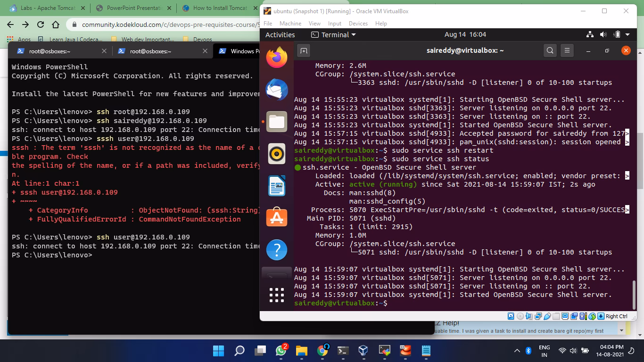Image resolution: width=644 pixels, height=362 pixels.
Task: Open LibreOffice Writer from the dock
Action: click(276, 185)
